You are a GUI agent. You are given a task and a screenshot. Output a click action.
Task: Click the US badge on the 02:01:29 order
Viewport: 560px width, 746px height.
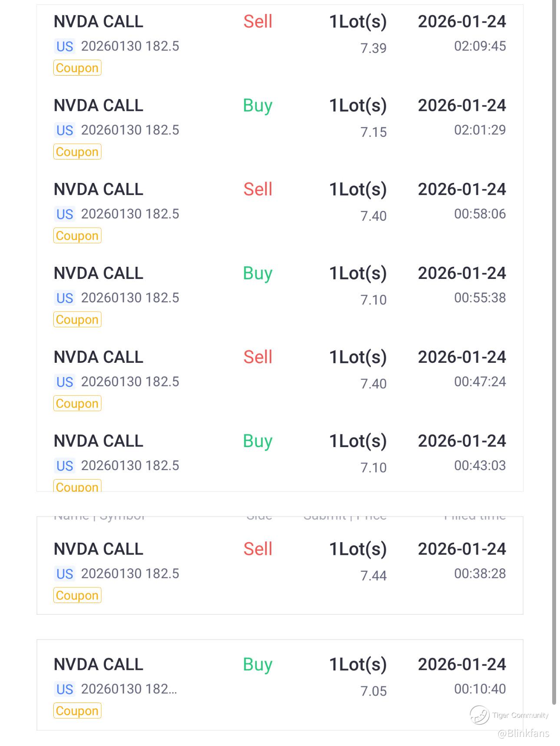pyautogui.click(x=65, y=130)
